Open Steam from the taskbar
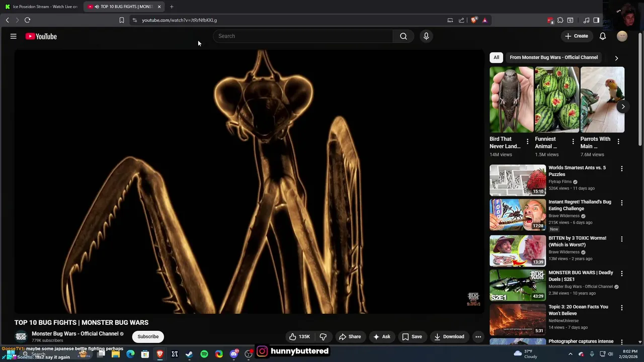Viewport: 644px width, 362px height. coord(189,354)
